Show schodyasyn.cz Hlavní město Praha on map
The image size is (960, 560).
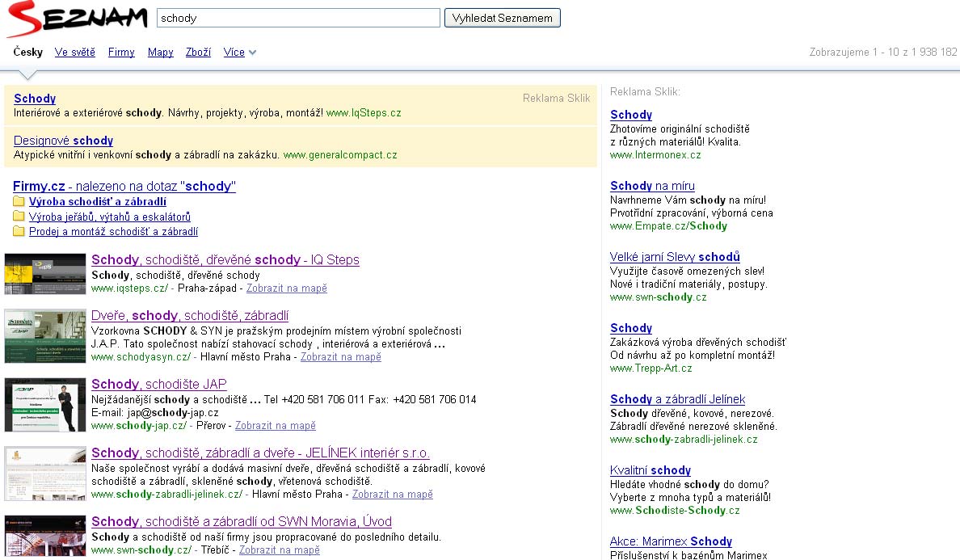coord(341,357)
